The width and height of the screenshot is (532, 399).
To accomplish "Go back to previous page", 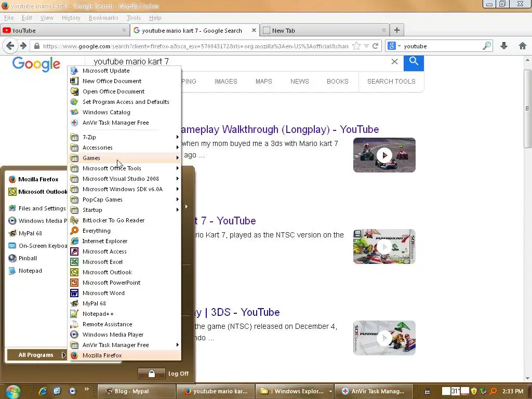I will coord(10,46).
